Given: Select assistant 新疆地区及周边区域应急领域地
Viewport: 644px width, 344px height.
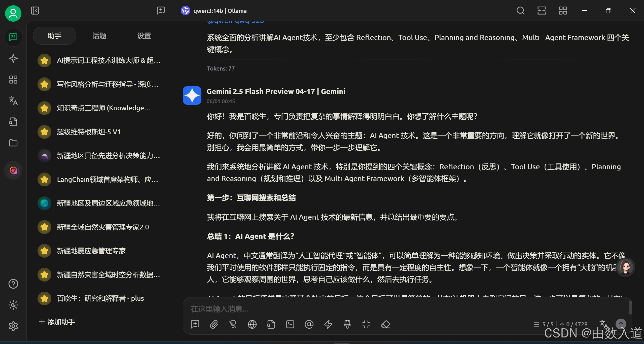Looking at the screenshot, I should click(x=99, y=203).
